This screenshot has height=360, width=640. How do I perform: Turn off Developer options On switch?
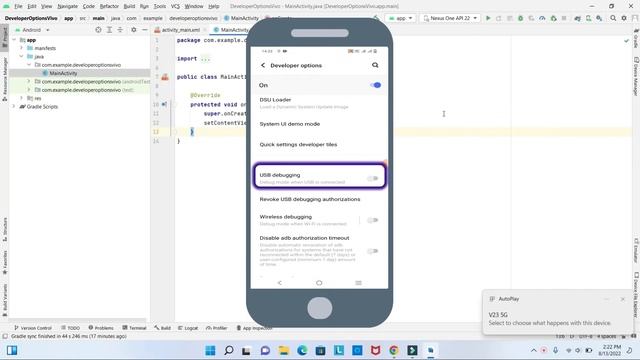376,85
